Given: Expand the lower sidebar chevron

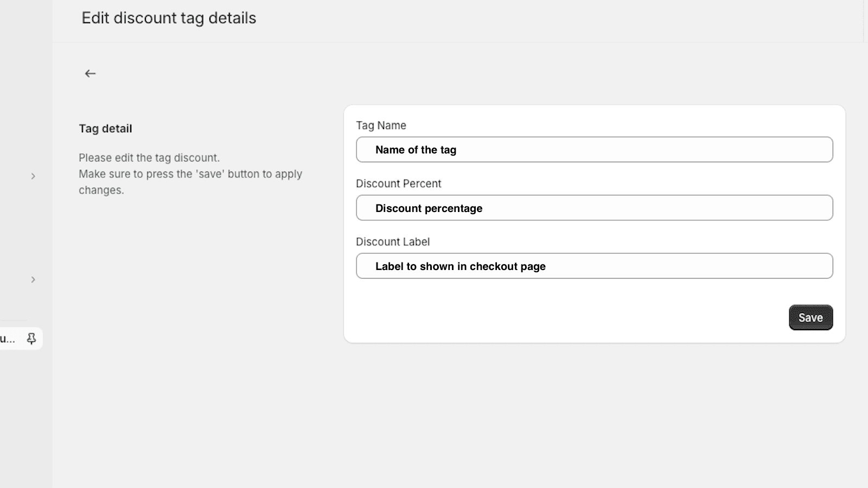Looking at the screenshot, I should (x=33, y=280).
